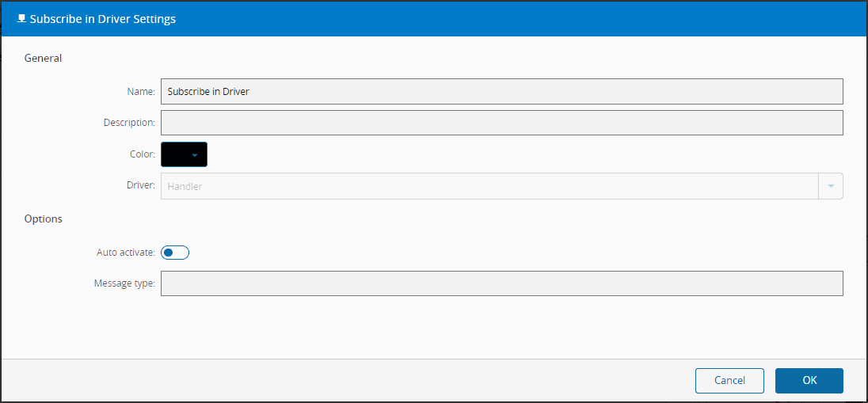Open the color picker dropdown arrow
This screenshot has height=403, width=868.
point(195,155)
